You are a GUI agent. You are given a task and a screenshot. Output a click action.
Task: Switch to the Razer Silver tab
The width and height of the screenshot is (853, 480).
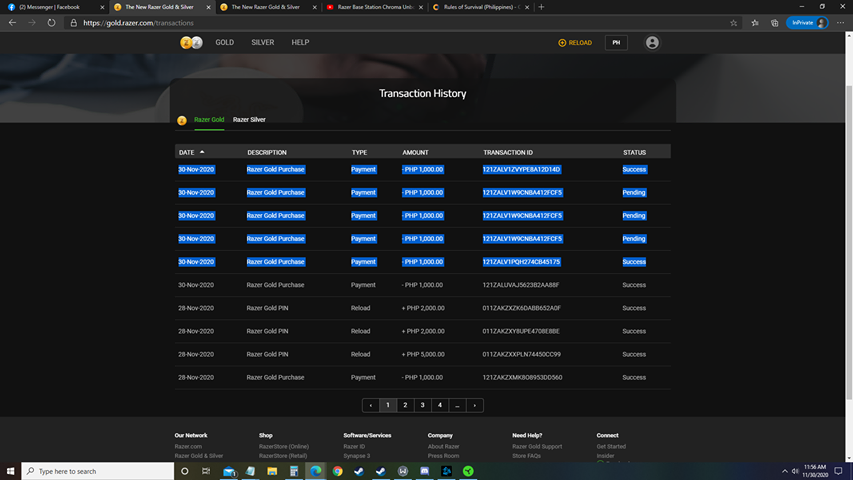249,120
